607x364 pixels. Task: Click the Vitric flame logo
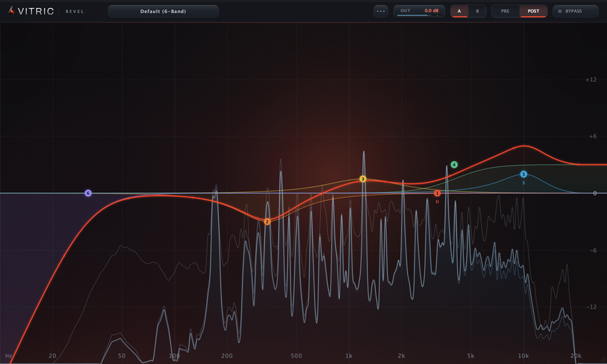pos(12,11)
